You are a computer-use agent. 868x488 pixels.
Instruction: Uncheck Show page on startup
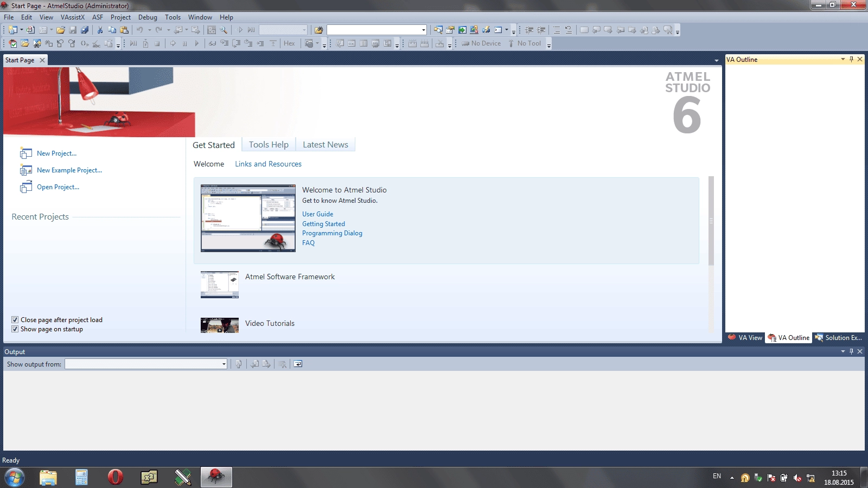[15, 329]
